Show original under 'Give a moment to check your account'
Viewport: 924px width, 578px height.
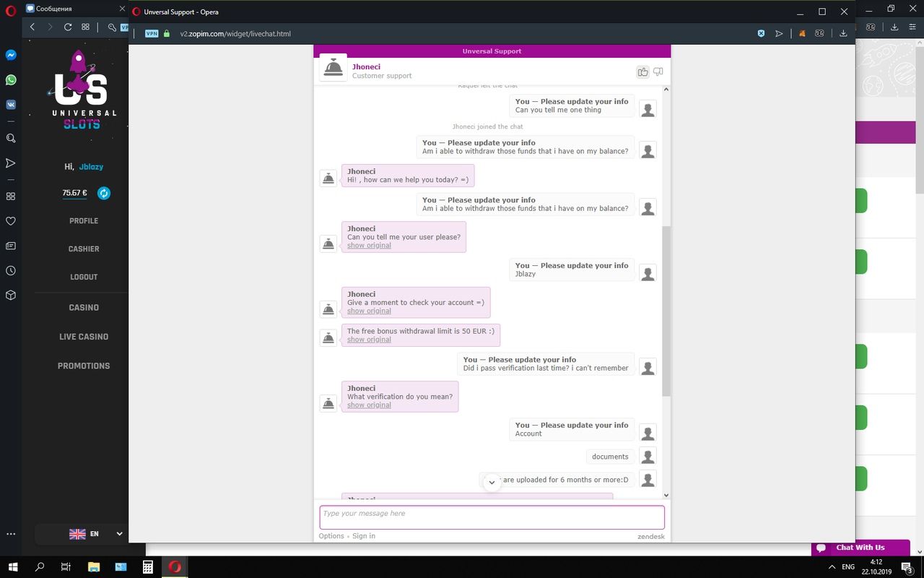[x=369, y=311]
